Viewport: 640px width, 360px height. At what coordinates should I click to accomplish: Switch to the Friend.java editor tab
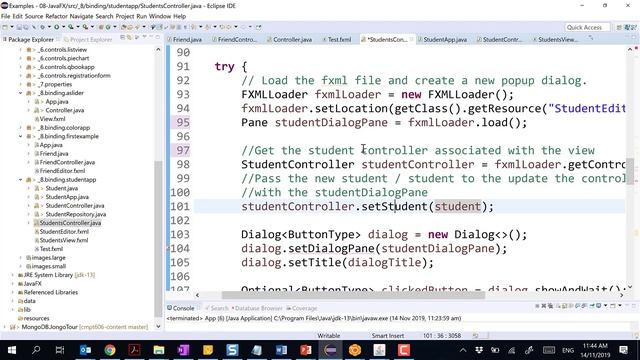[187, 39]
